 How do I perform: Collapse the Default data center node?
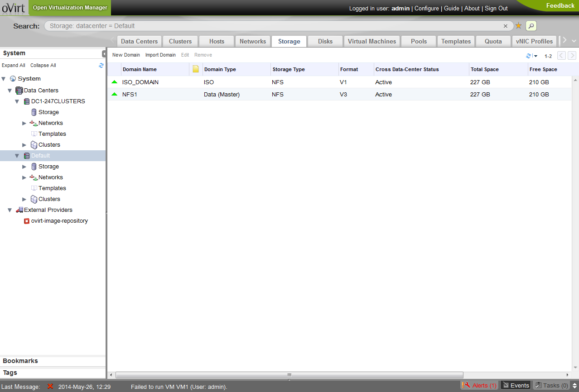[17, 156]
